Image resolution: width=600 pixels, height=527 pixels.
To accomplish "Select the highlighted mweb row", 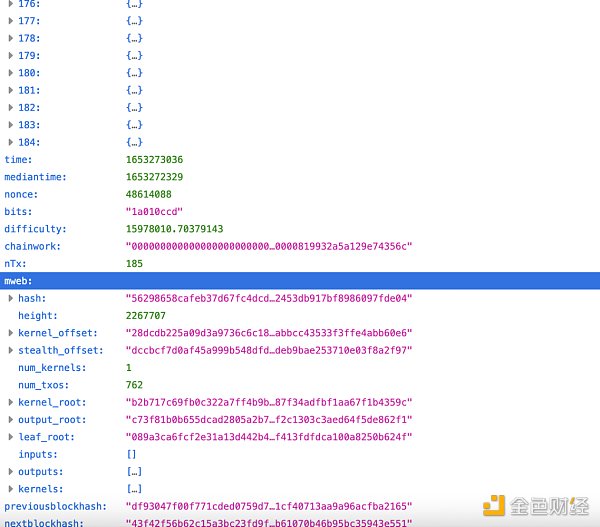I will [x=300, y=281].
